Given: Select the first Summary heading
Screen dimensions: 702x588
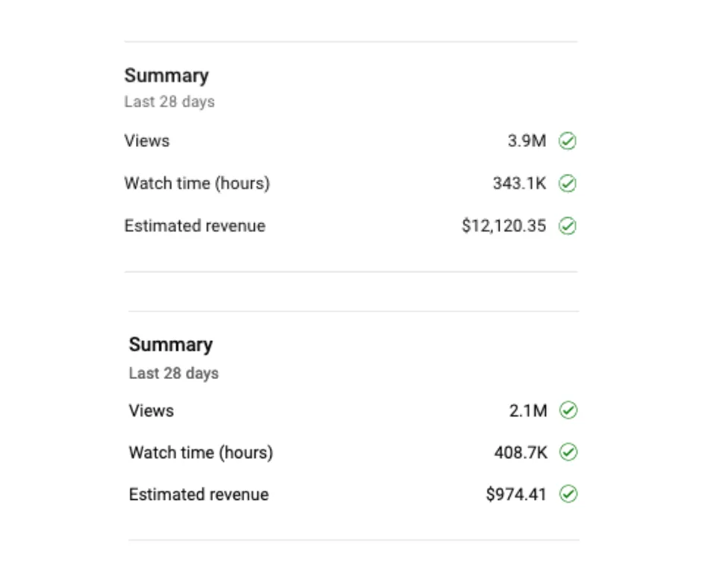Looking at the screenshot, I should (x=167, y=75).
